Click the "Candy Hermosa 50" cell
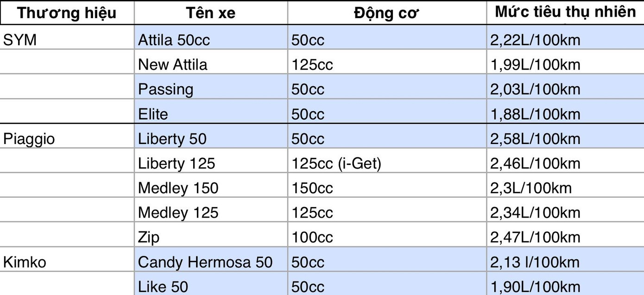The width and height of the screenshot is (644, 295). click(205, 262)
